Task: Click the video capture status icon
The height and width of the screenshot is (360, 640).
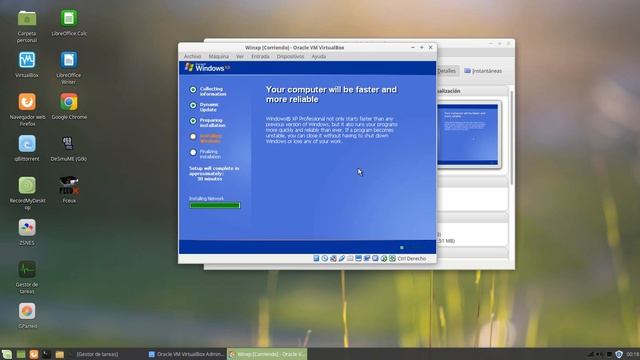Action: 367,258
